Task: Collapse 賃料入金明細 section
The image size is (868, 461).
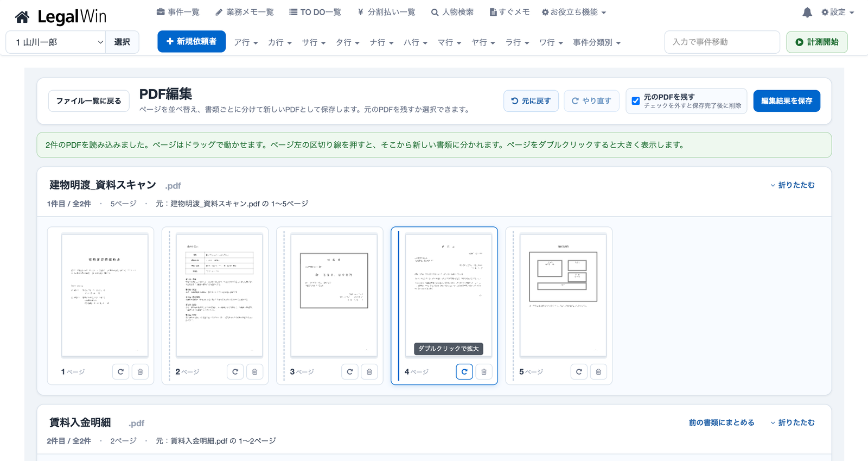Action: [793, 422]
